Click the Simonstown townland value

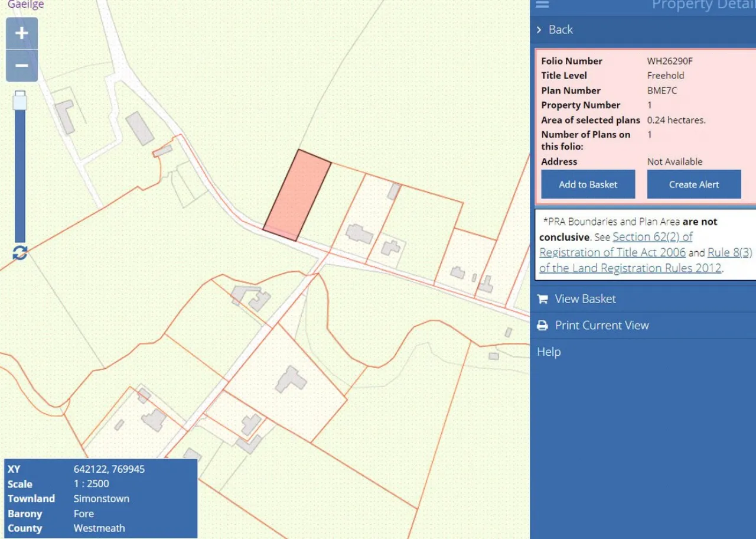tap(101, 499)
